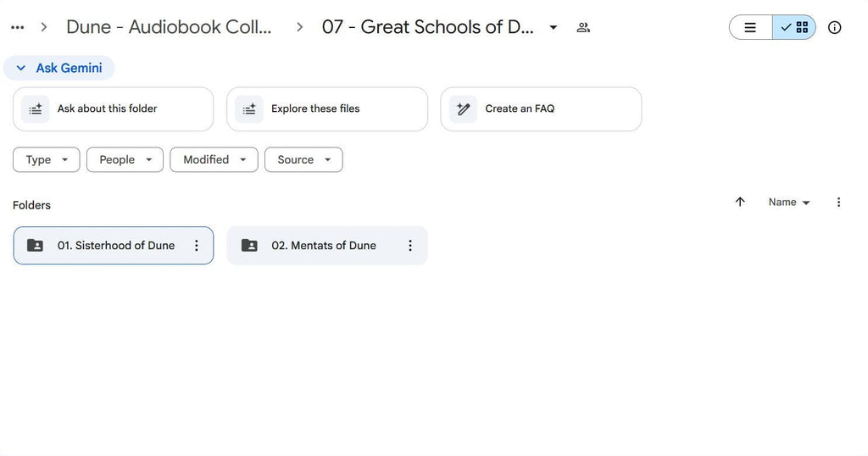The width and height of the screenshot is (868, 456).
Task: Open more actions for Mentats of Dune
Action: (x=410, y=246)
